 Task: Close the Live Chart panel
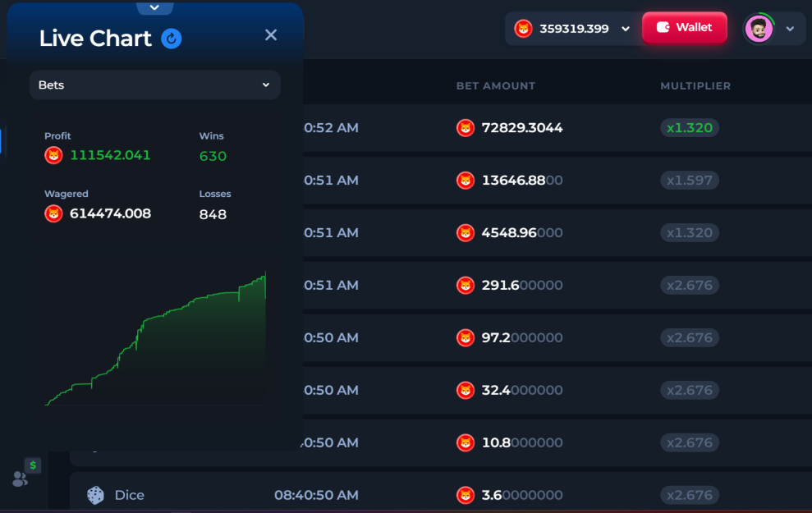coord(271,34)
